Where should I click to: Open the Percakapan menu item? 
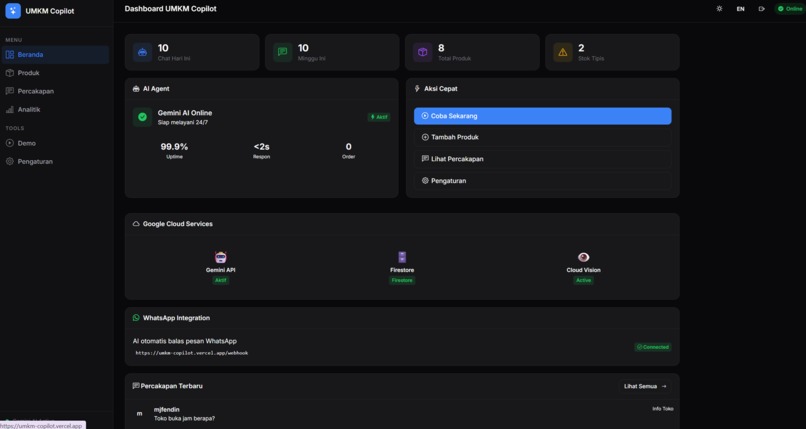point(56,91)
